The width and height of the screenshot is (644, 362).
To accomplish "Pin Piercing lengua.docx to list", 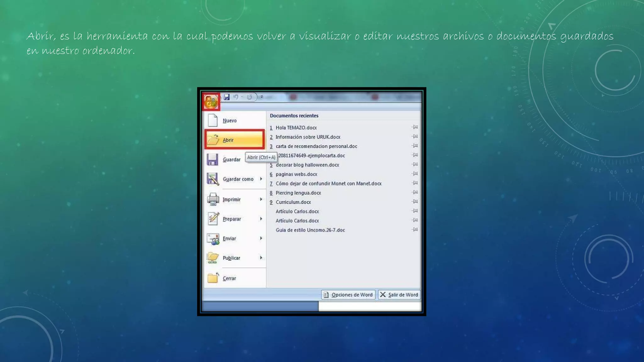I will (415, 192).
